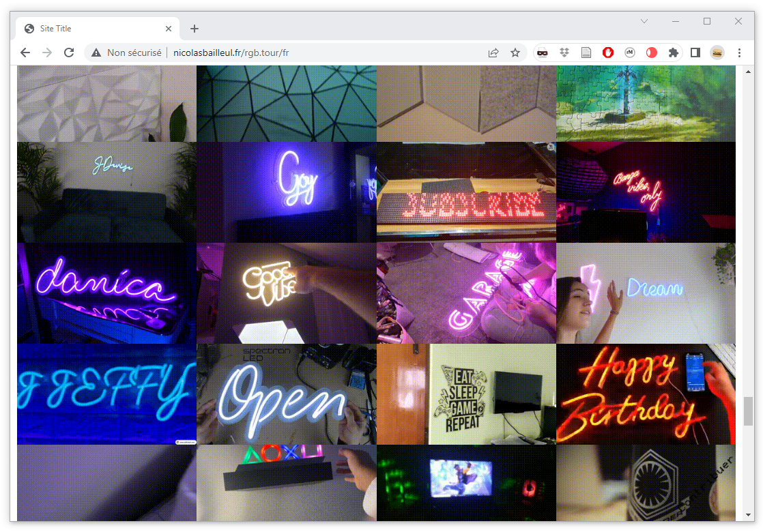The width and height of the screenshot is (763, 532).
Task: Open the Happy Birthday neon sign image
Action: 646,394
